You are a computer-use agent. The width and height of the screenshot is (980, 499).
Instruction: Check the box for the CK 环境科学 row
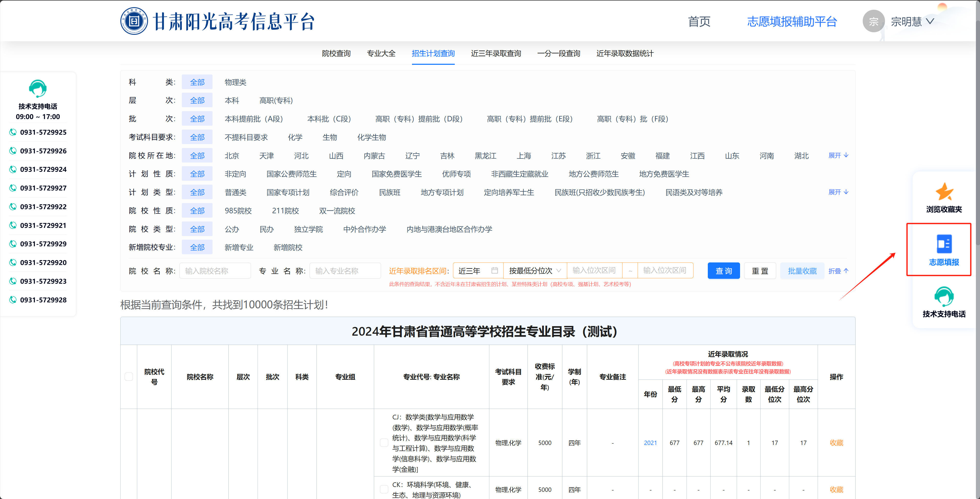384,490
